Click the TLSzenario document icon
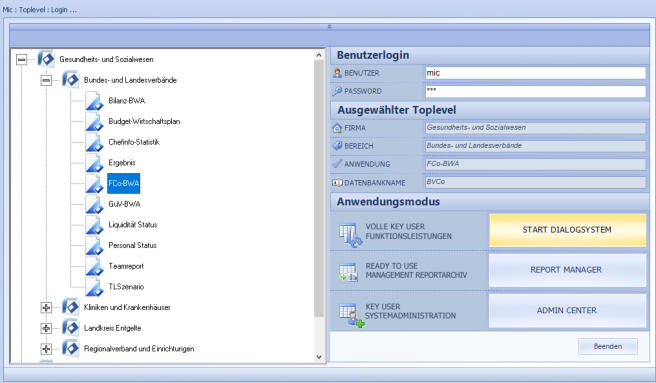The height and width of the screenshot is (383, 656). tap(95, 287)
